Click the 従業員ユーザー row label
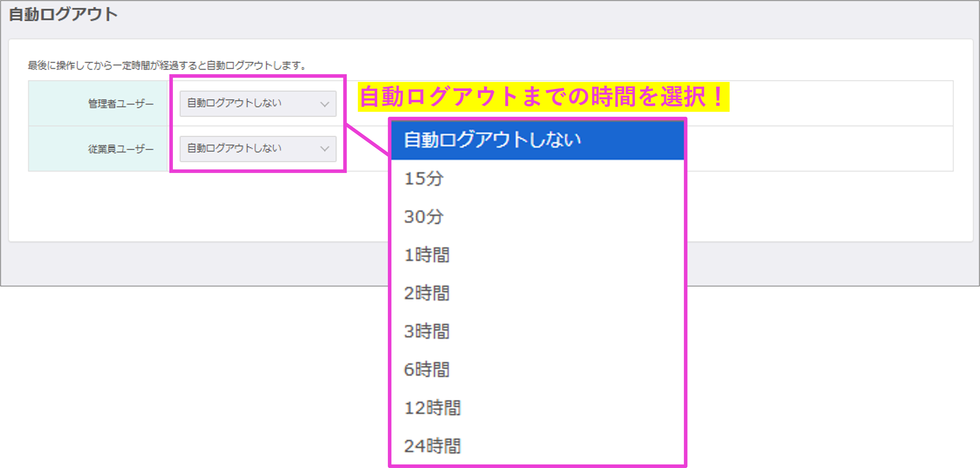This screenshot has height=468, width=980. [121, 149]
